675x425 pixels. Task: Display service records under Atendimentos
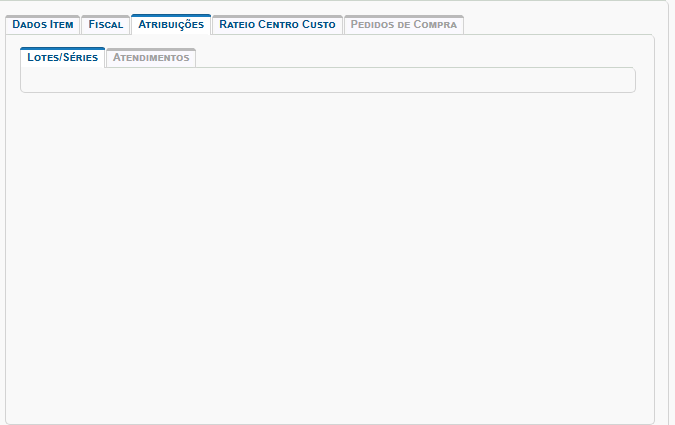click(151, 58)
